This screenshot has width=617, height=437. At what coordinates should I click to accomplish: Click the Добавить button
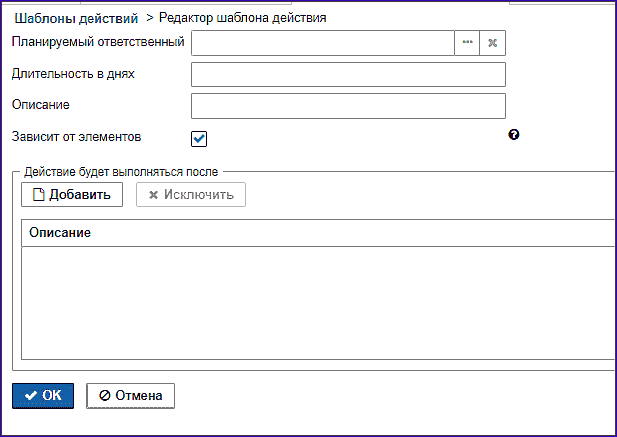point(72,194)
